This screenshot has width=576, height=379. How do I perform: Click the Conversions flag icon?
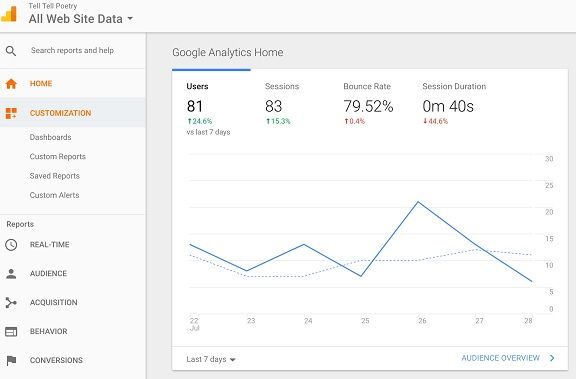(x=11, y=360)
